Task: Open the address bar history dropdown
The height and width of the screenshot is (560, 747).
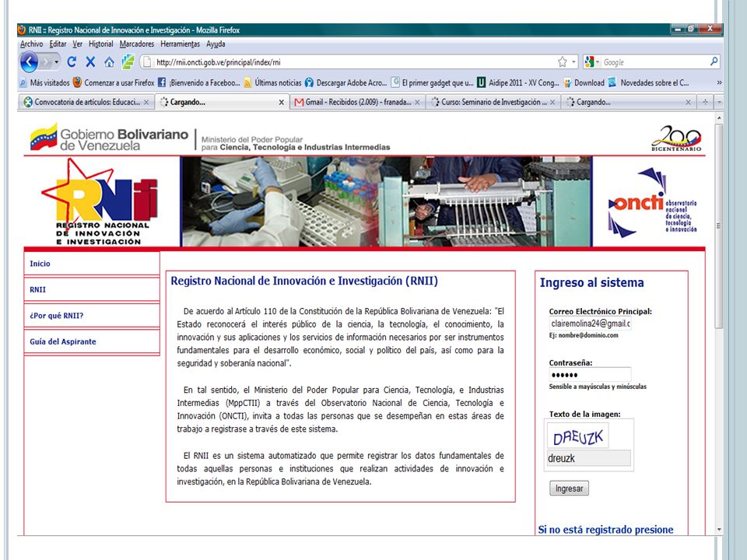Action: pyautogui.click(x=573, y=62)
